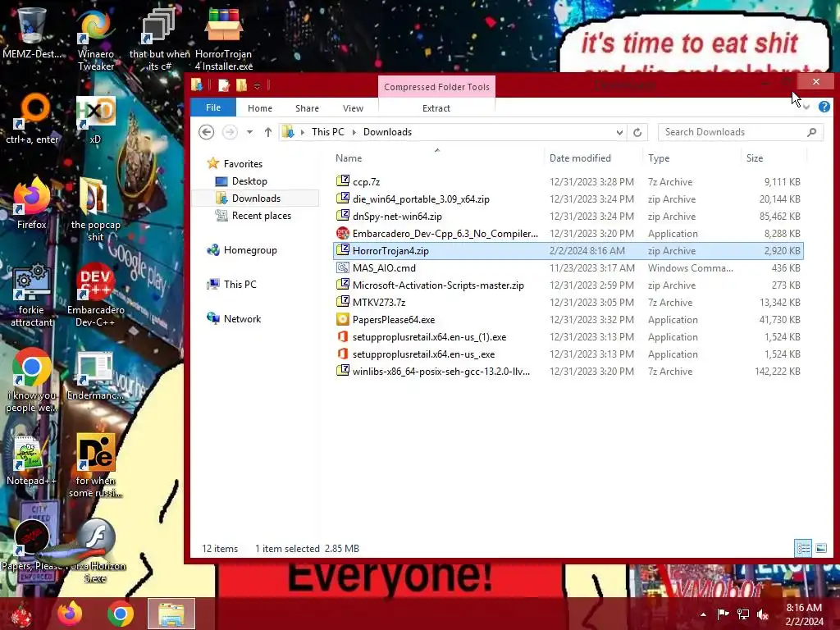The height and width of the screenshot is (630, 840).
Task: Switch to the View ribbon tab
Action: [353, 108]
